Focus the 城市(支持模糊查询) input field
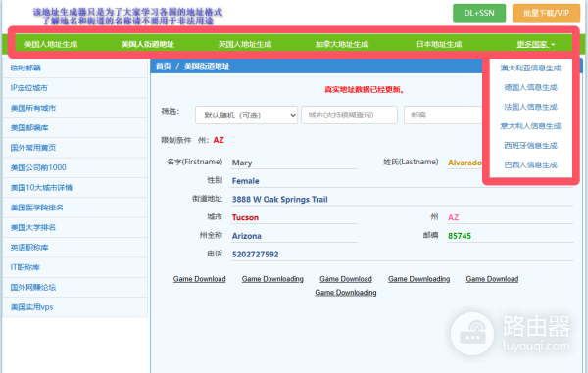This screenshot has height=373, width=588. pos(349,115)
